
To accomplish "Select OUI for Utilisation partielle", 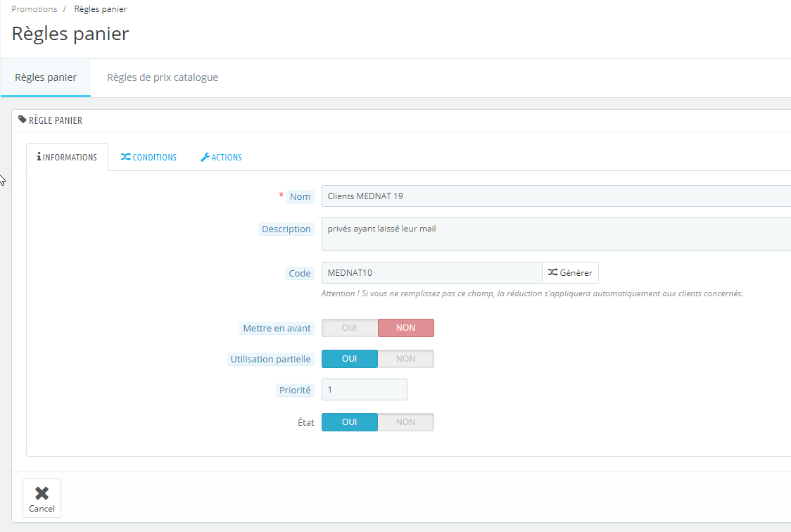I will pos(350,358).
